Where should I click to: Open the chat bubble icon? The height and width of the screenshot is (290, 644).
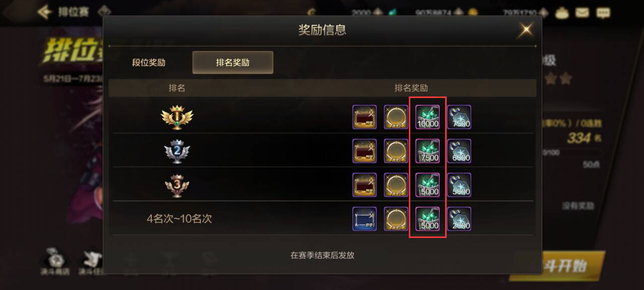(603, 13)
